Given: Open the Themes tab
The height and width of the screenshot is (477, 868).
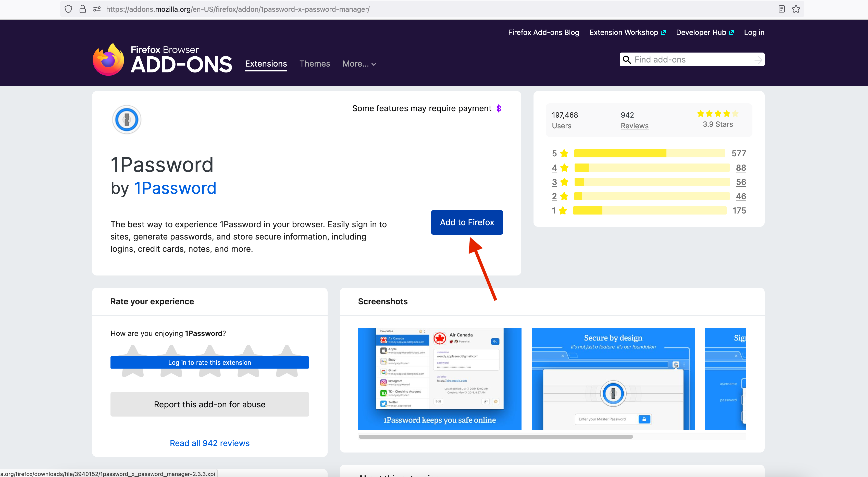Looking at the screenshot, I should [x=314, y=64].
